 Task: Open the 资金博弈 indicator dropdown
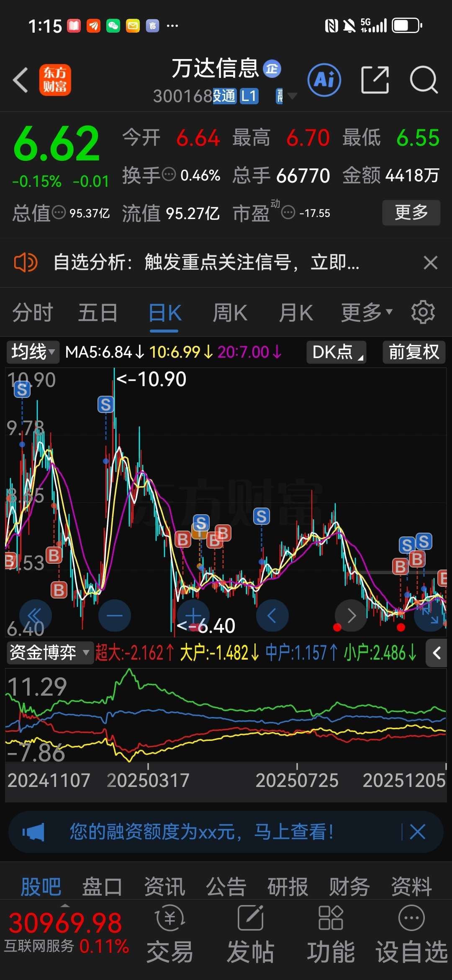pyautogui.click(x=50, y=652)
